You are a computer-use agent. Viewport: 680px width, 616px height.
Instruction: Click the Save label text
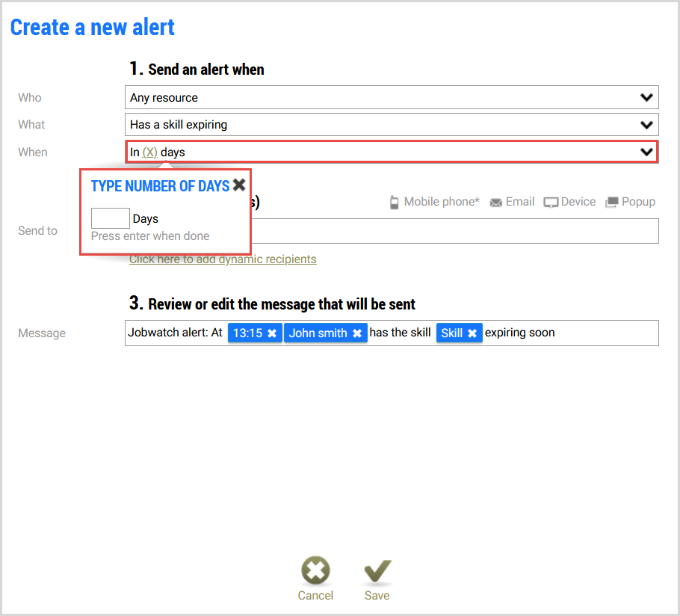(x=377, y=596)
